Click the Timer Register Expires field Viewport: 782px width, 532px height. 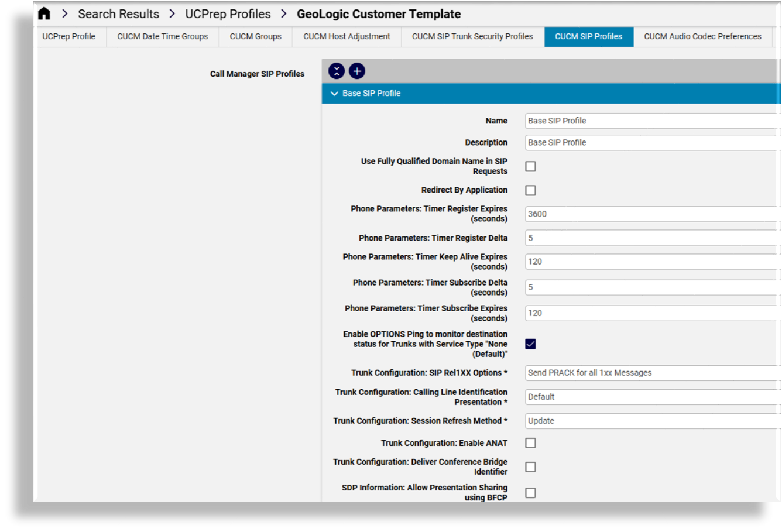click(x=651, y=214)
